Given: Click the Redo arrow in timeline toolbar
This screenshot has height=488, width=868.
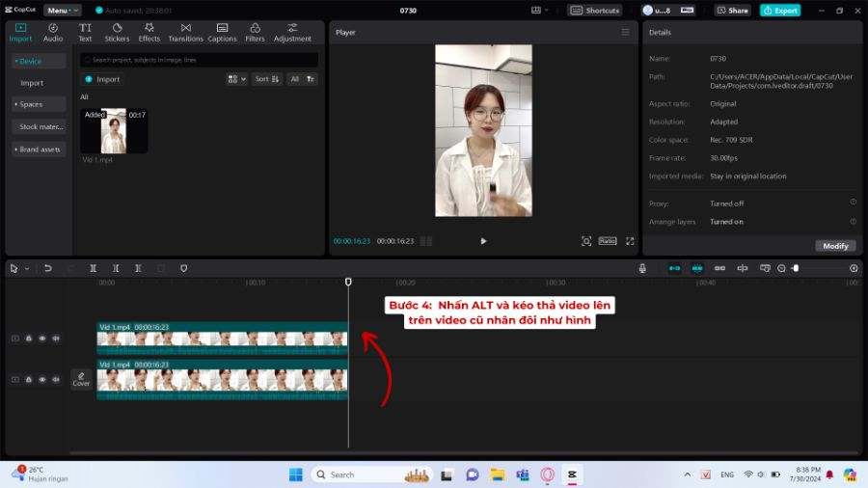Looking at the screenshot, I should [70, 268].
